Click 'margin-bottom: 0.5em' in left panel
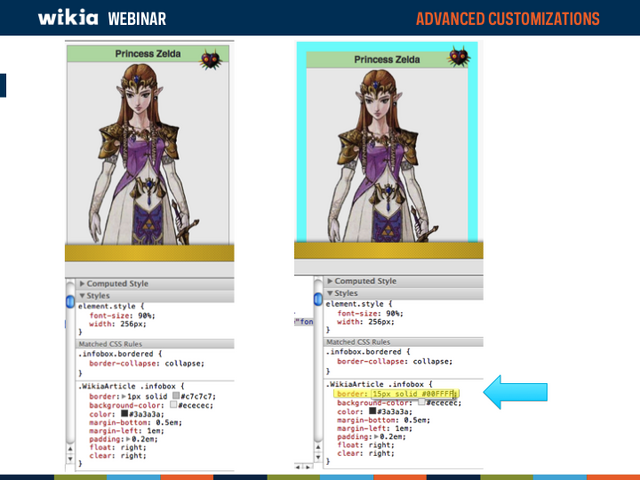The image size is (640, 480). point(136,422)
